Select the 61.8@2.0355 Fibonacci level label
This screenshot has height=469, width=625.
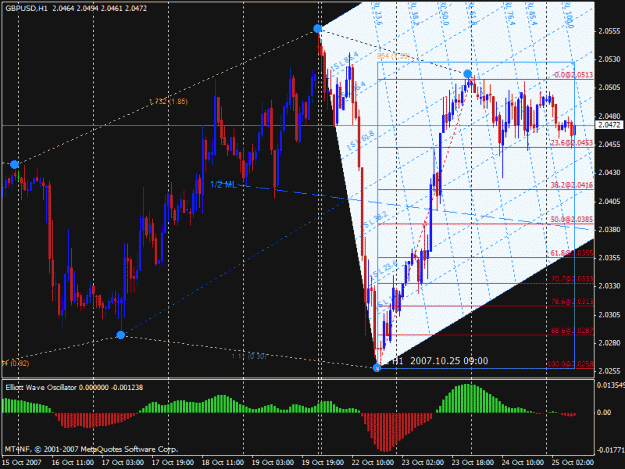[572, 253]
